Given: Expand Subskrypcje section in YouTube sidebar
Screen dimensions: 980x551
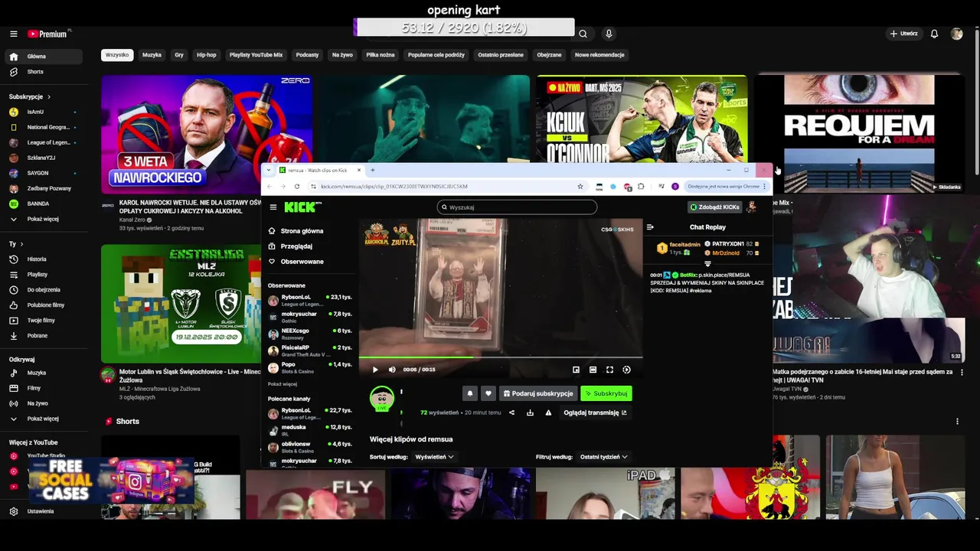Looking at the screenshot, I should [30, 97].
